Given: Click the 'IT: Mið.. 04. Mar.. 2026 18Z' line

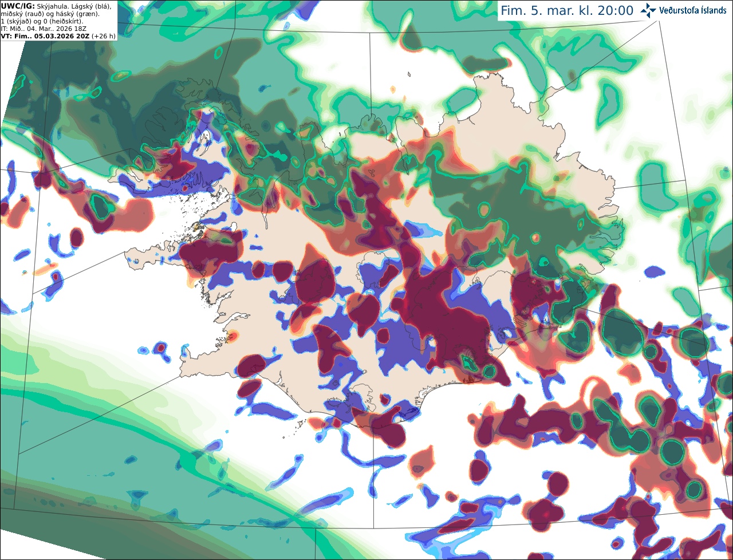Looking at the screenshot, I should coord(44,29).
